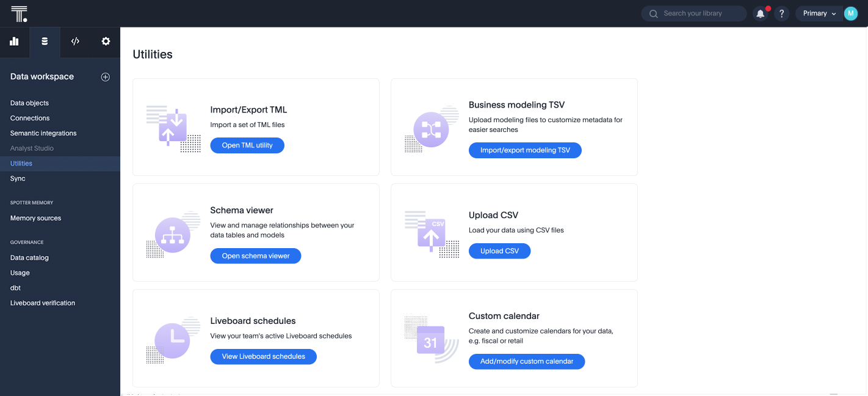Select Utilities in sidebar
Viewport: 868px width, 396px height.
[60, 163]
